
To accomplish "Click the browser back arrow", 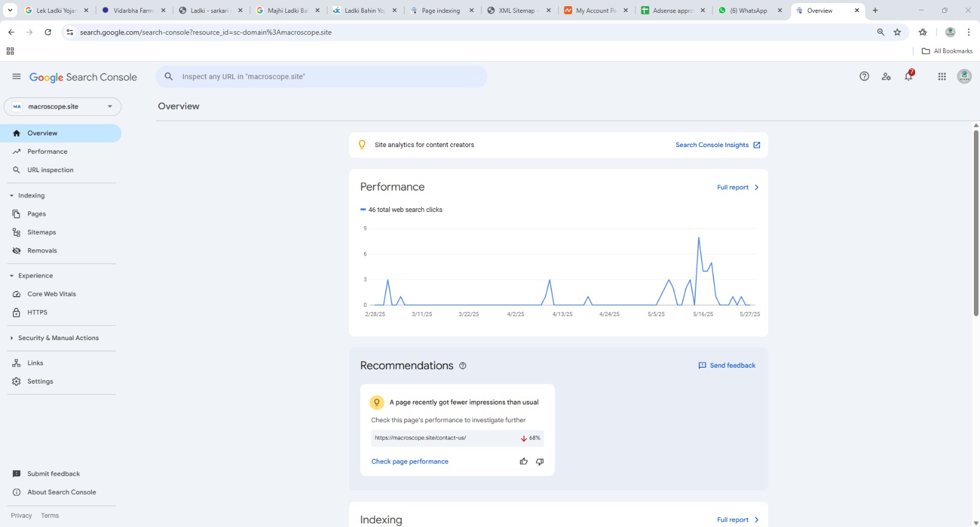I will pos(11,32).
